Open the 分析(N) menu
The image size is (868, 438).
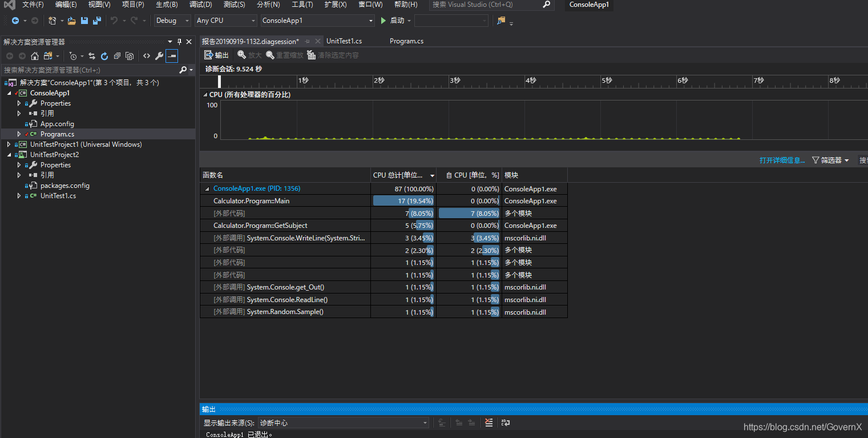268,5
